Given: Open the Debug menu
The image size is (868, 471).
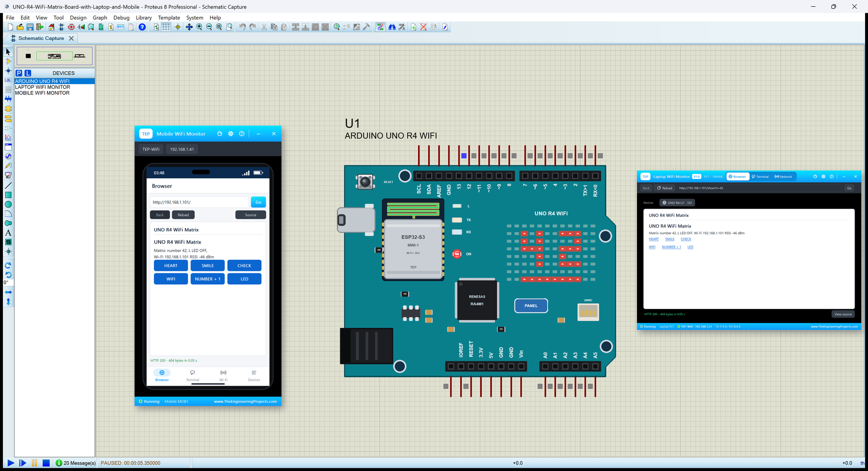Looking at the screenshot, I should [122, 17].
